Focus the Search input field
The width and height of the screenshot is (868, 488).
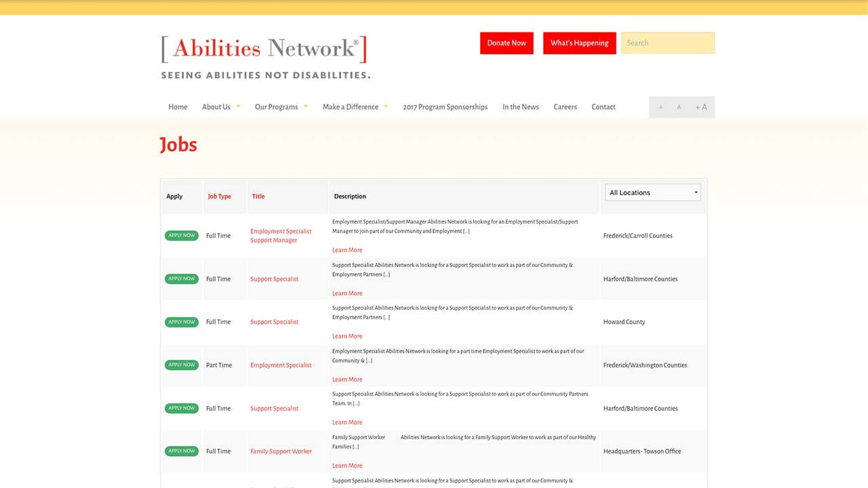668,43
